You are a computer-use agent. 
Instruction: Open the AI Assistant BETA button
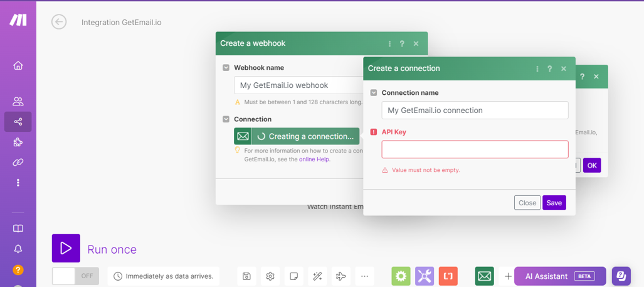coord(560,276)
